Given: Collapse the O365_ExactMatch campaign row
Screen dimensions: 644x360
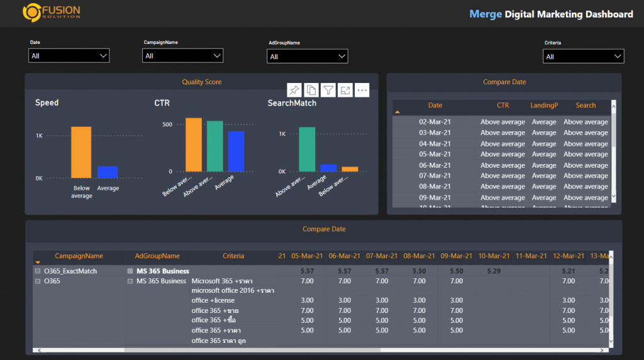Looking at the screenshot, I should (38, 271).
